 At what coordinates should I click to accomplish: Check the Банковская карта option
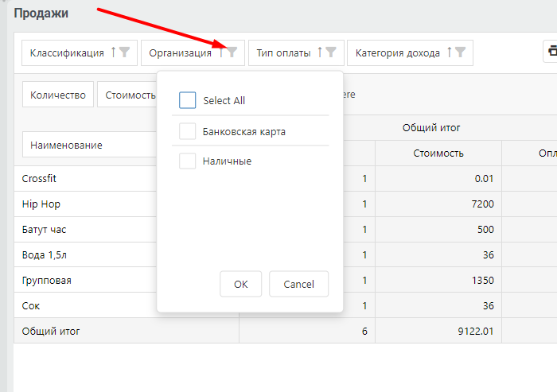point(187,131)
